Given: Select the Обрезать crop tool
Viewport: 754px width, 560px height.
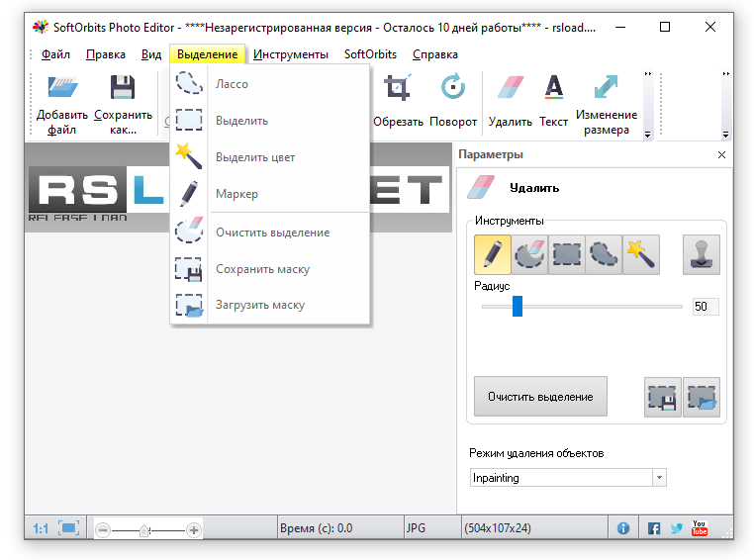Looking at the screenshot, I should click(398, 102).
